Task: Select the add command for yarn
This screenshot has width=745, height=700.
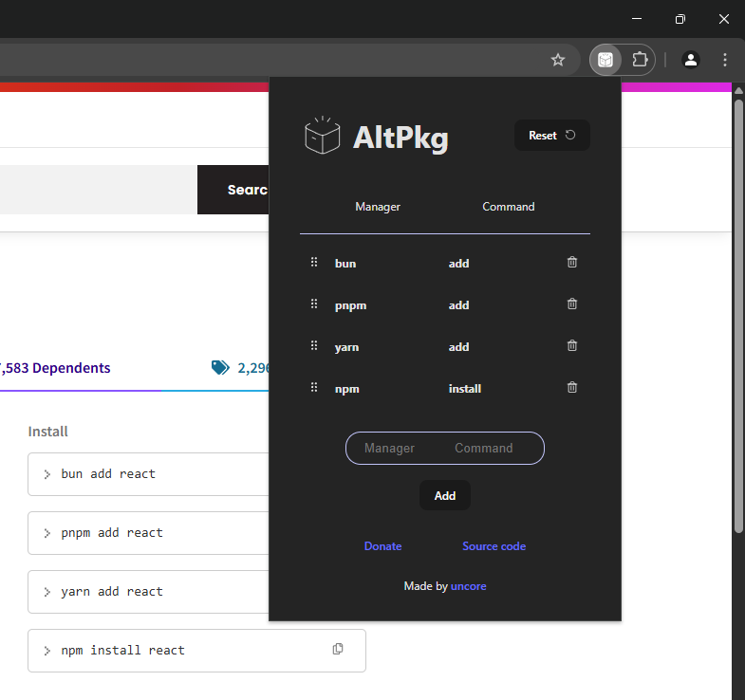Action: tap(459, 347)
